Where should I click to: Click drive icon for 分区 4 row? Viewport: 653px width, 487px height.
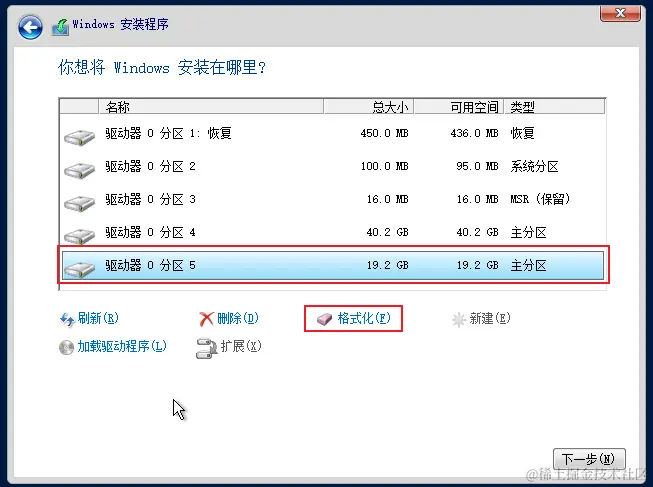[x=80, y=235]
